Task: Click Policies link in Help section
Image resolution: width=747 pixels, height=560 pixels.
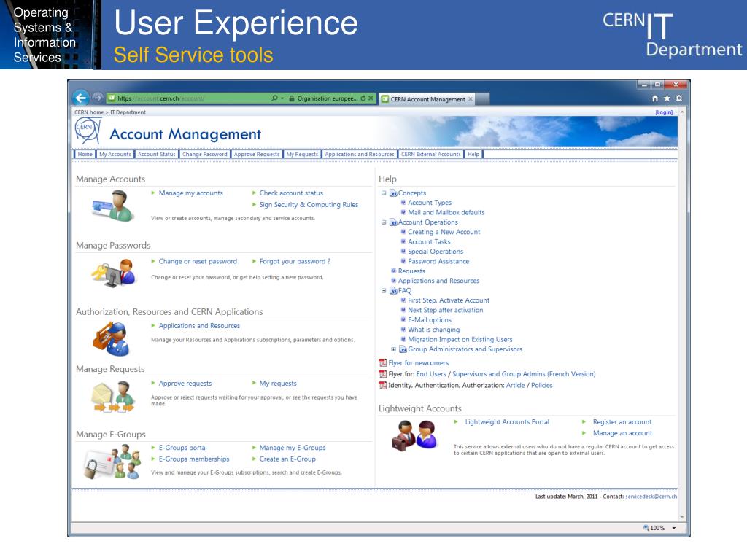Action: tap(542, 385)
